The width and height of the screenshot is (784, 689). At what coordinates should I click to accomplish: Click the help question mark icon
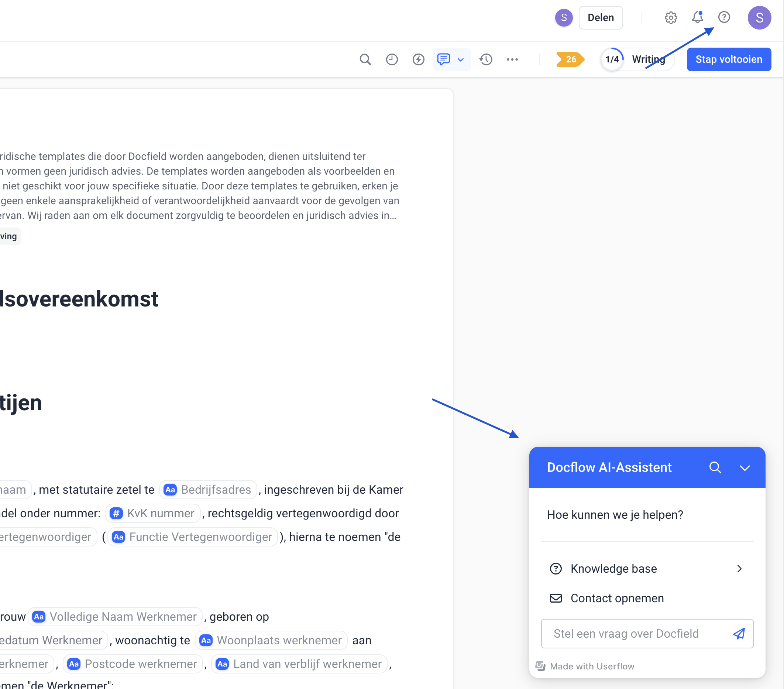click(724, 18)
